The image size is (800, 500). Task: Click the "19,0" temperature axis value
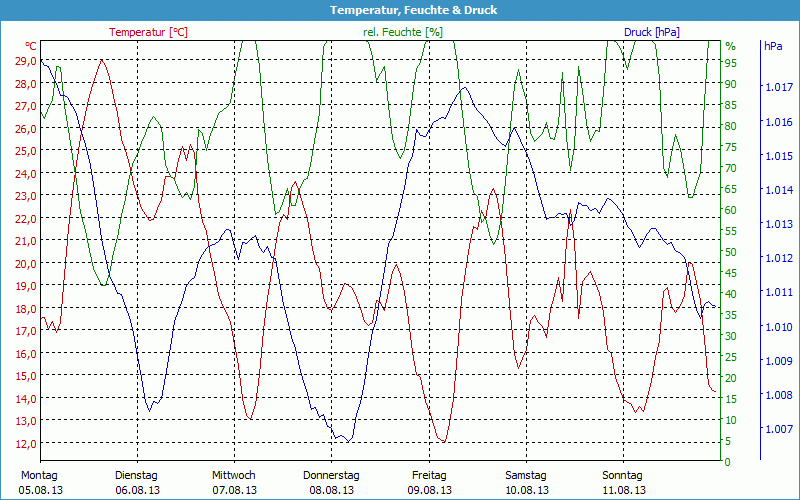[x=26, y=286]
